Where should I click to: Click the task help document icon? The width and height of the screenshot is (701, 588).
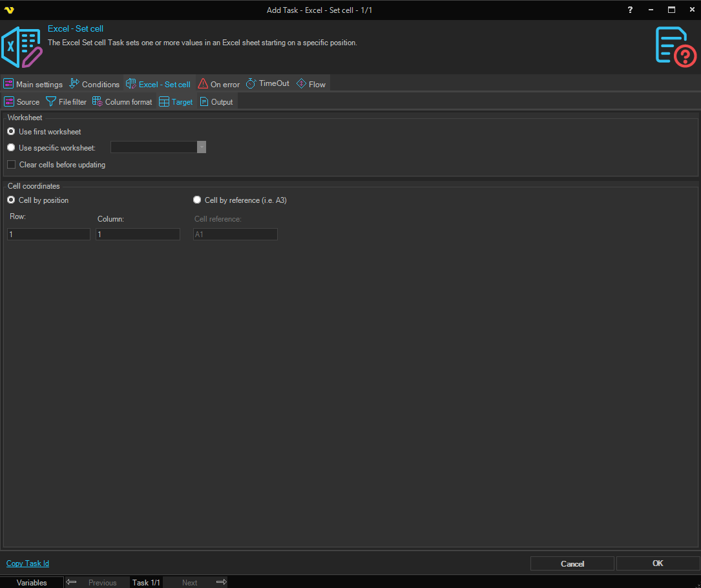[x=675, y=47]
